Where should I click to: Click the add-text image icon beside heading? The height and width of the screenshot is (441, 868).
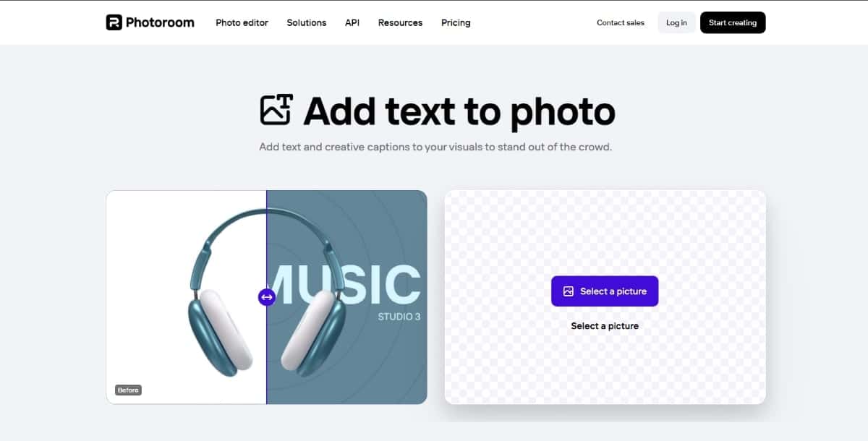click(276, 110)
